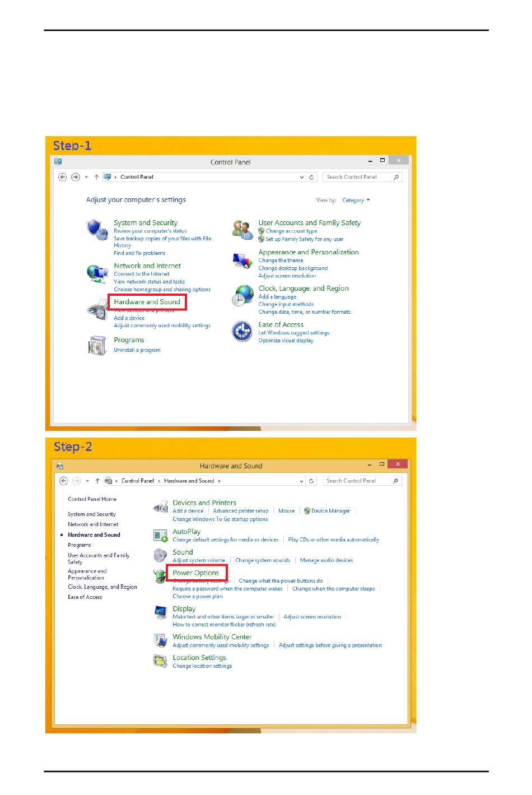
Task: Open the Mouse link under Devices and Printers
Action: coord(287,511)
